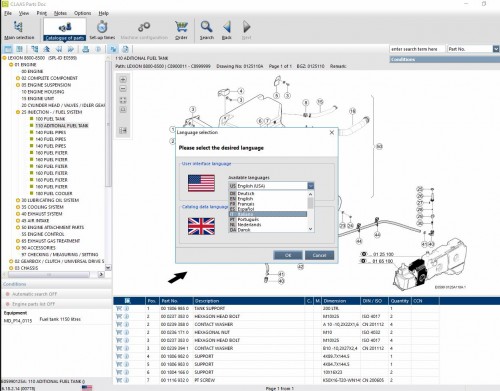This screenshot has height=391, width=500.
Task: Select Français in language list
Action: tap(268, 204)
